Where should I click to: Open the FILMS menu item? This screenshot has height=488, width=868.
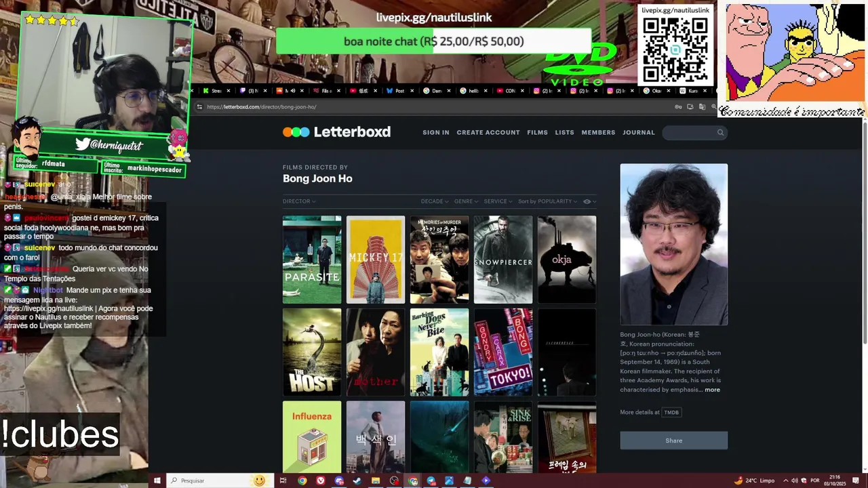point(537,132)
